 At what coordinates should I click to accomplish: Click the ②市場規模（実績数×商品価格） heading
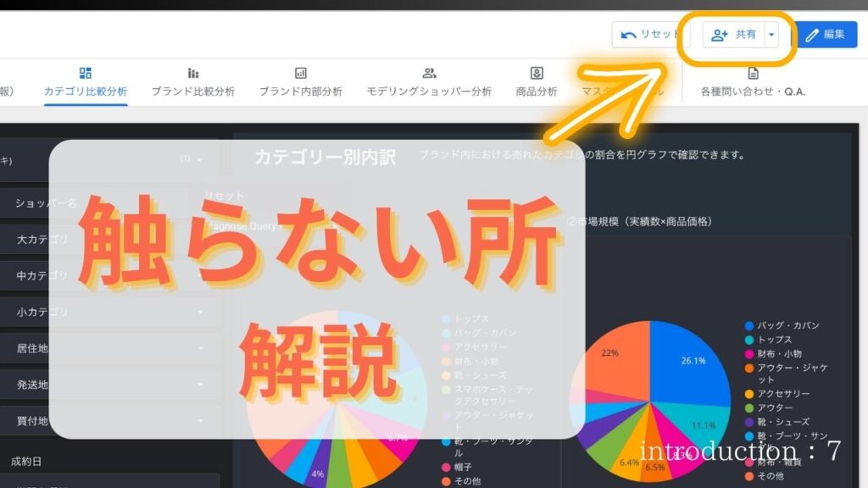[x=640, y=221]
